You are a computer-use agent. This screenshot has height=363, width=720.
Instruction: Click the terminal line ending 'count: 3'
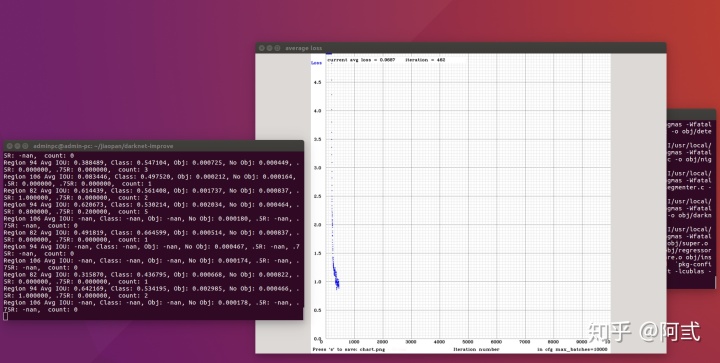tap(75, 170)
